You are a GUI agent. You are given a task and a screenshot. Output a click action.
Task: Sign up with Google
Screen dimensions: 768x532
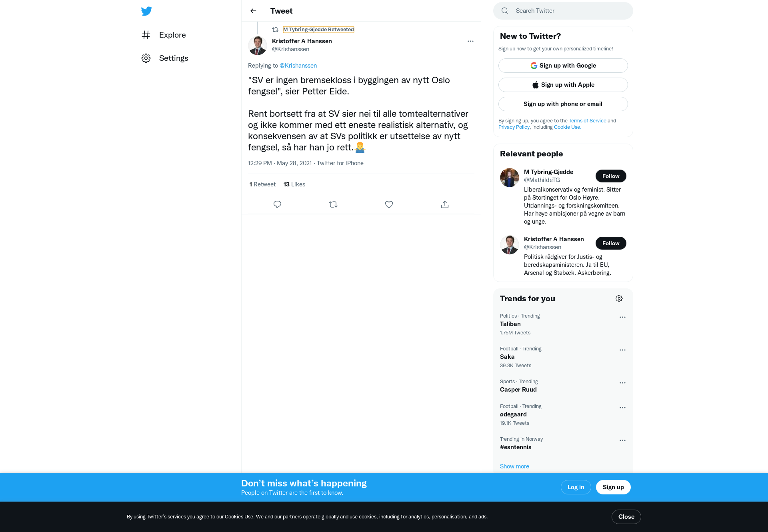pos(563,66)
